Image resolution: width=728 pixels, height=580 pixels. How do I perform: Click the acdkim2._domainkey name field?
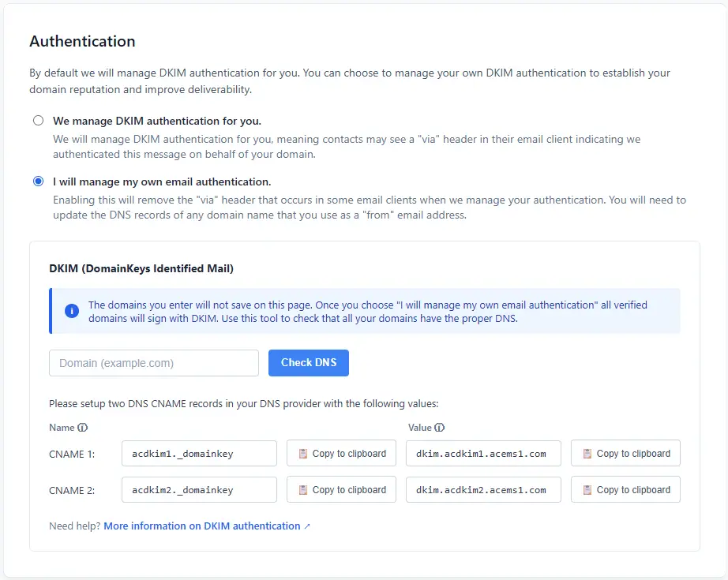[199, 489]
